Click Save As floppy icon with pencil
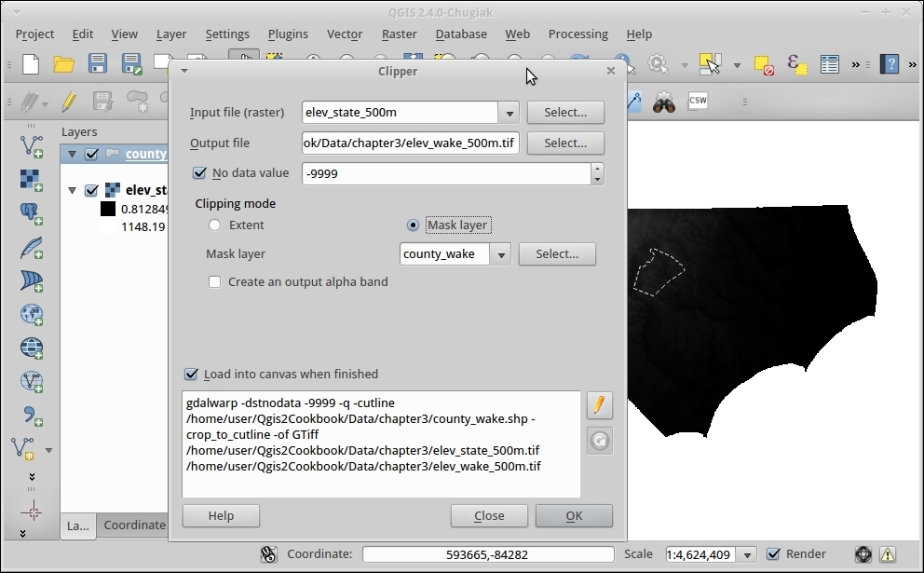 click(130, 63)
